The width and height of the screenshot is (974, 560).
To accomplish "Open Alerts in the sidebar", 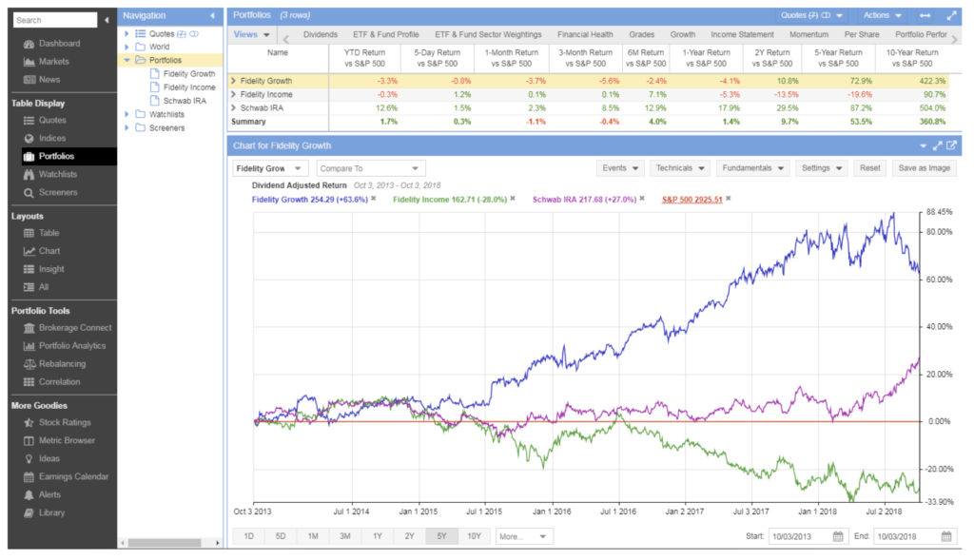I will click(x=42, y=494).
